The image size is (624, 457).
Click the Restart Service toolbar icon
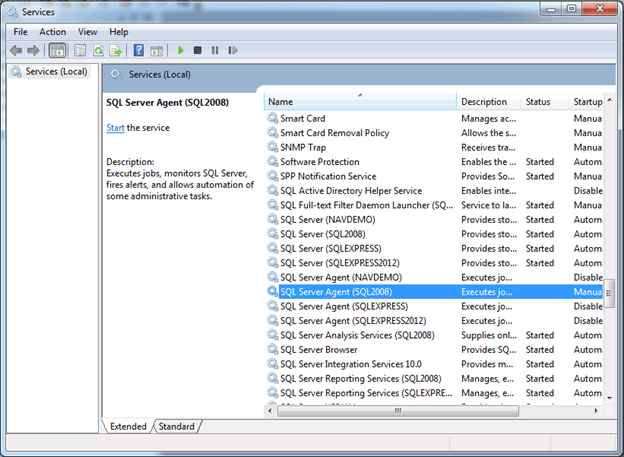point(233,50)
